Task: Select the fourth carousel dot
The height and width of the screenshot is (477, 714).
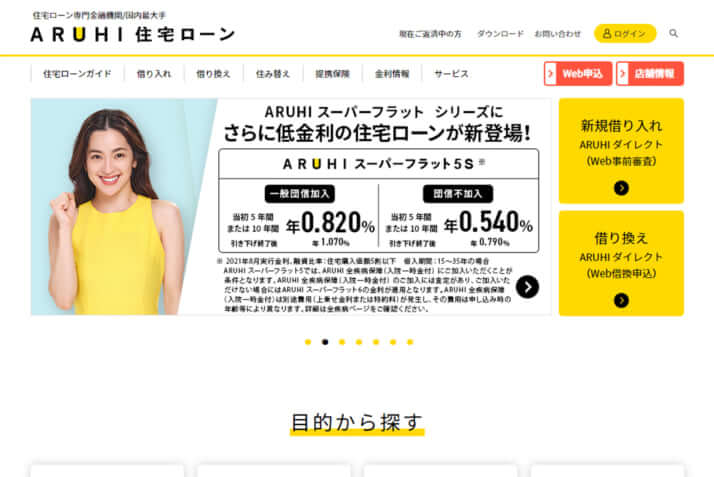Action: point(359,342)
